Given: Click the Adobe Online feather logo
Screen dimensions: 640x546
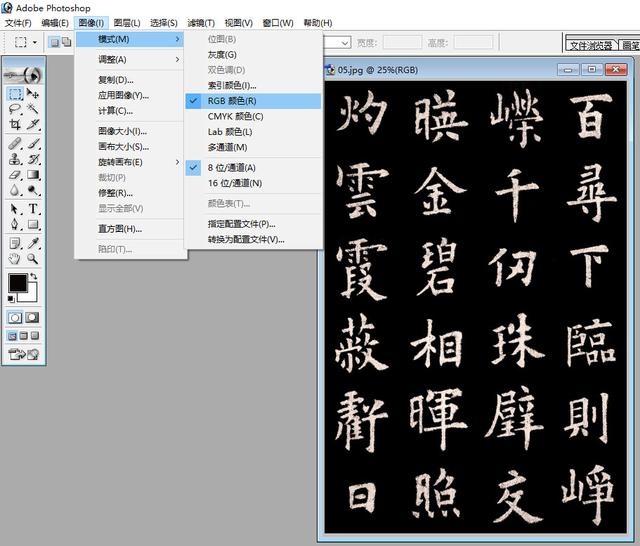Looking at the screenshot, I should coord(23,75).
